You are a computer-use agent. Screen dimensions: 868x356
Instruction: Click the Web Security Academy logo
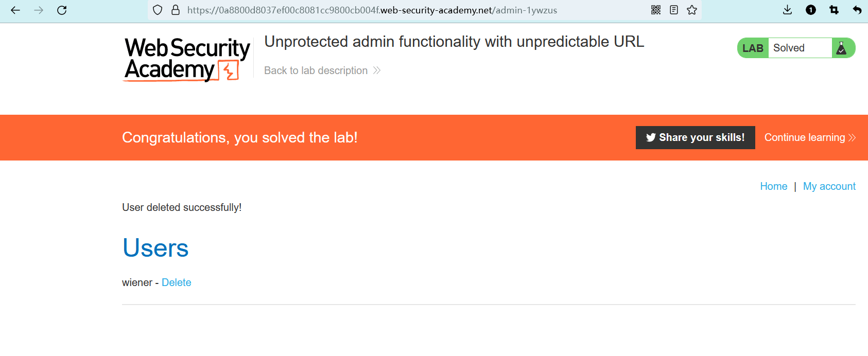click(x=186, y=59)
